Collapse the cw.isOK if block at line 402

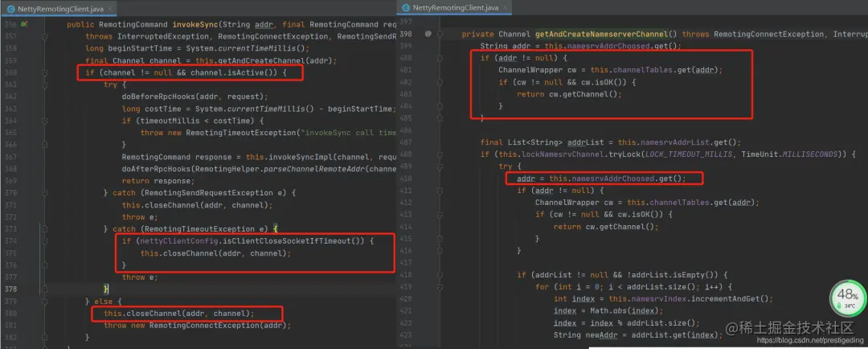440,82
